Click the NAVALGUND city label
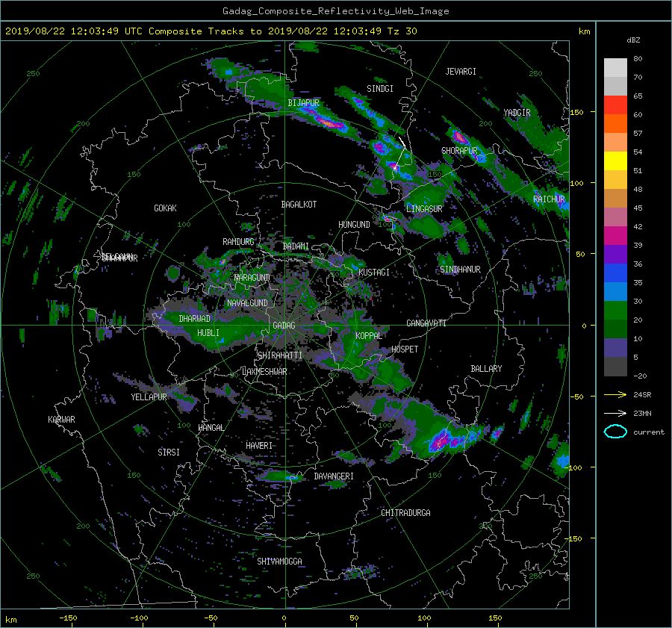Screen dimensions: 672x628 [247, 303]
